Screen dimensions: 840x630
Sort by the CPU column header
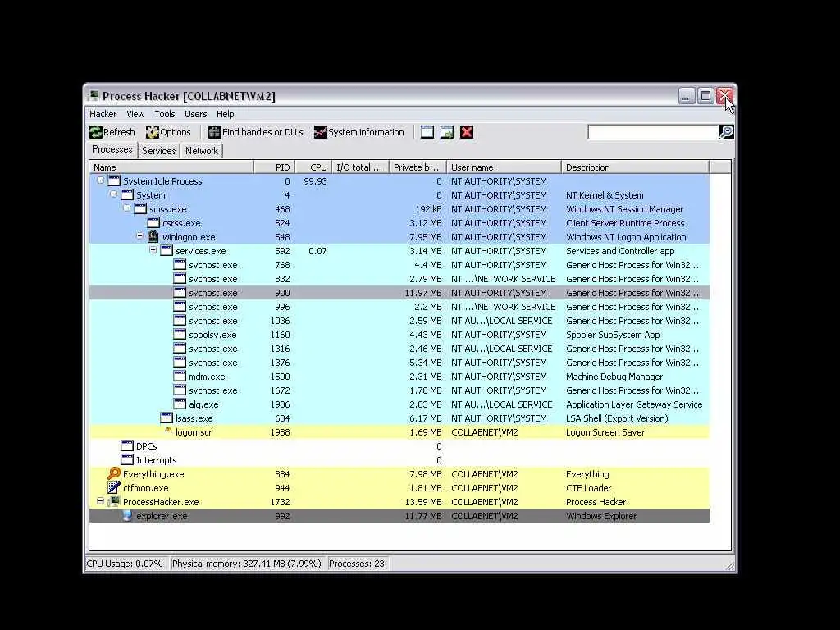click(313, 167)
